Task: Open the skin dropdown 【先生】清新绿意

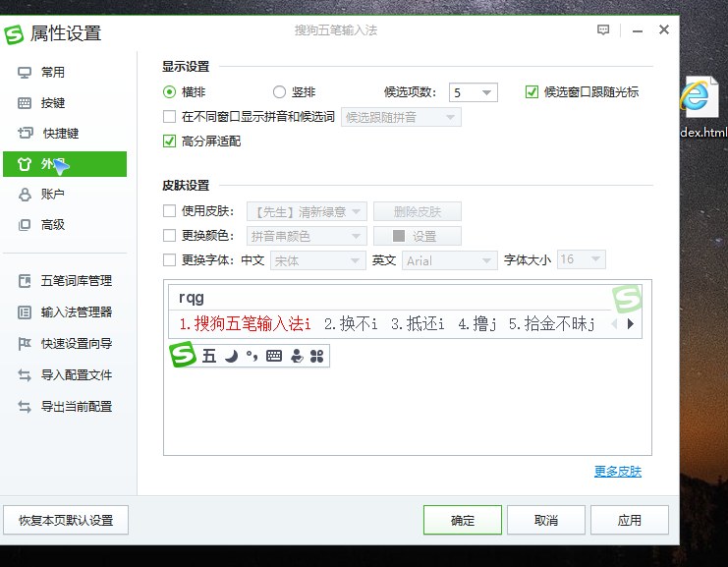Action: pos(307,211)
